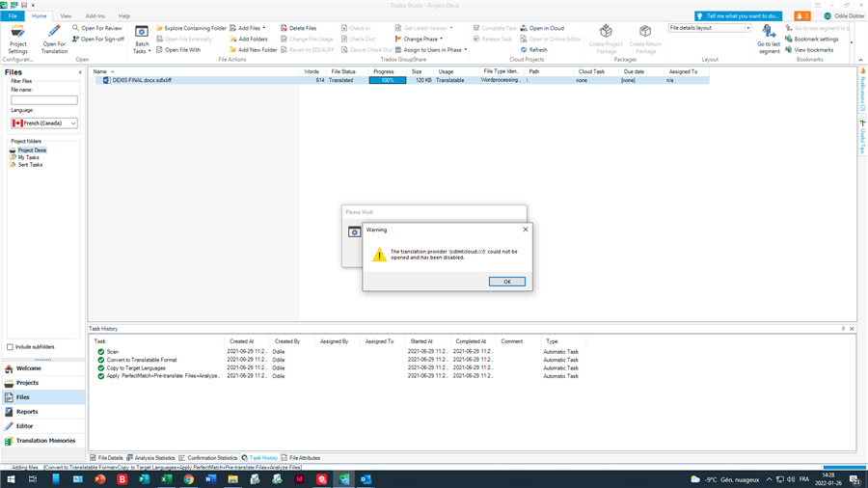Open Chrome from taskbar

pos(189,479)
